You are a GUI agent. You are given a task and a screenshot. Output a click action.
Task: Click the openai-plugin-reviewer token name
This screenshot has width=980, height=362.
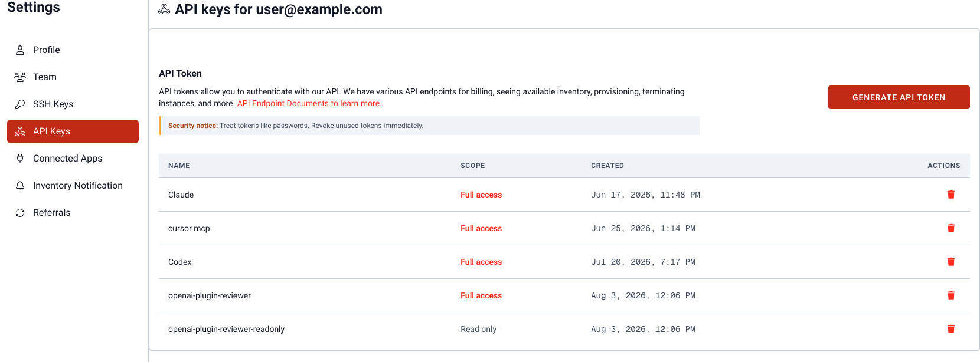[x=210, y=295]
